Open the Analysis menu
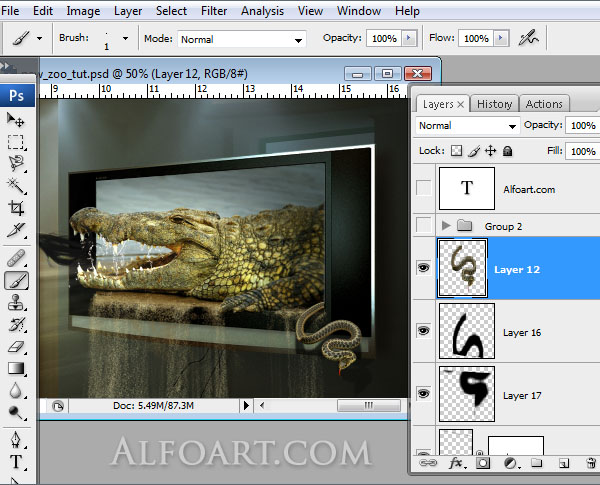This screenshot has width=600, height=485. click(x=262, y=11)
